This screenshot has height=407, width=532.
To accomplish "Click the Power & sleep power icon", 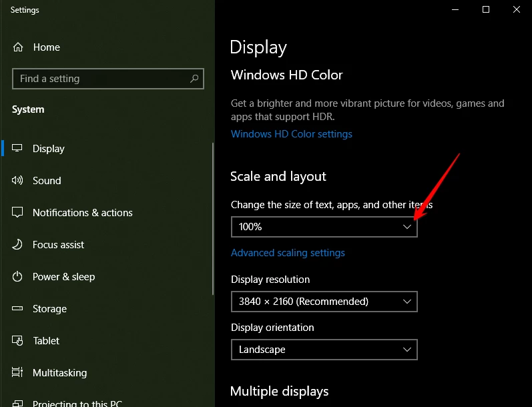I will pos(17,276).
